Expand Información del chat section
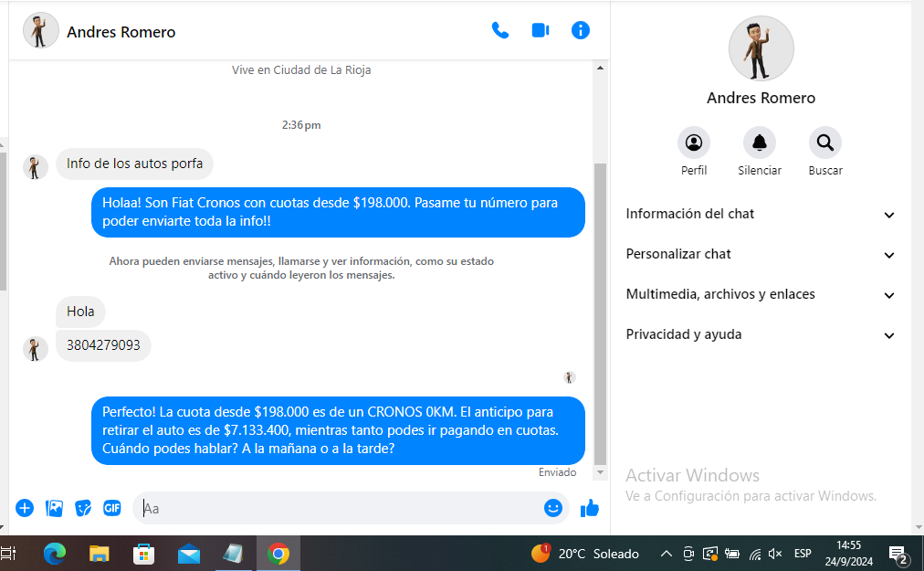 pyautogui.click(x=761, y=214)
